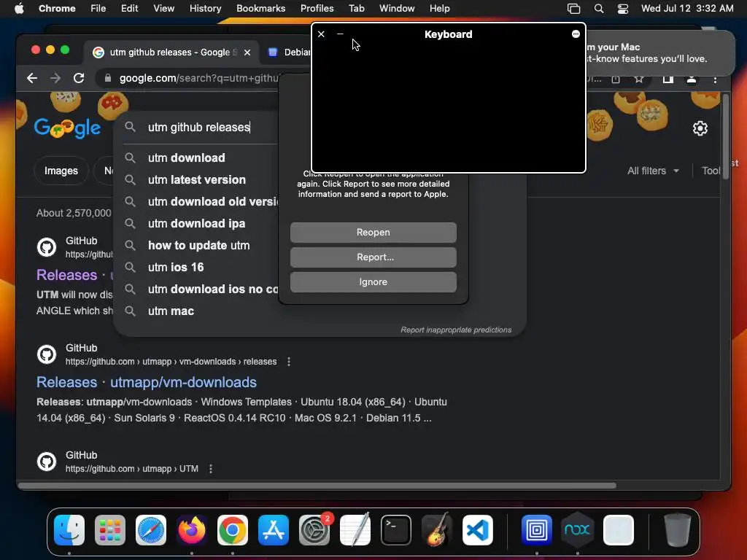The image size is (747, 560).
Task: Choose suggestion how to update utm
Action: [198, 245]
